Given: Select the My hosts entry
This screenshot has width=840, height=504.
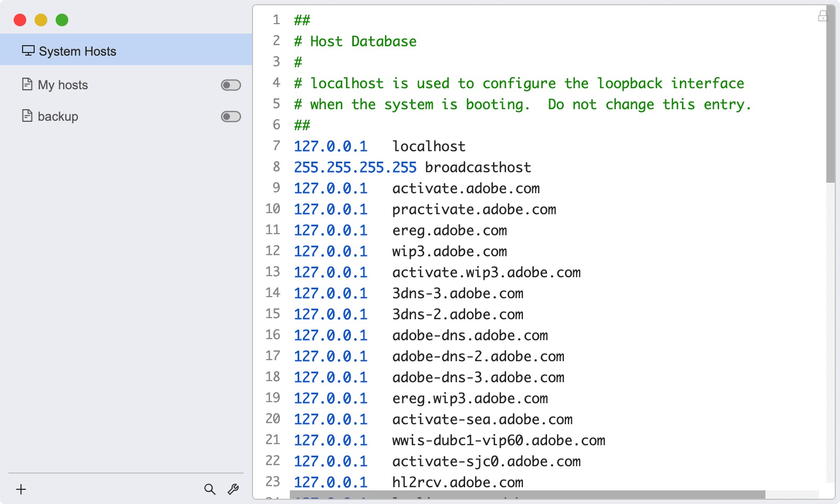Looking at the screenshot, I should [63, 85].
